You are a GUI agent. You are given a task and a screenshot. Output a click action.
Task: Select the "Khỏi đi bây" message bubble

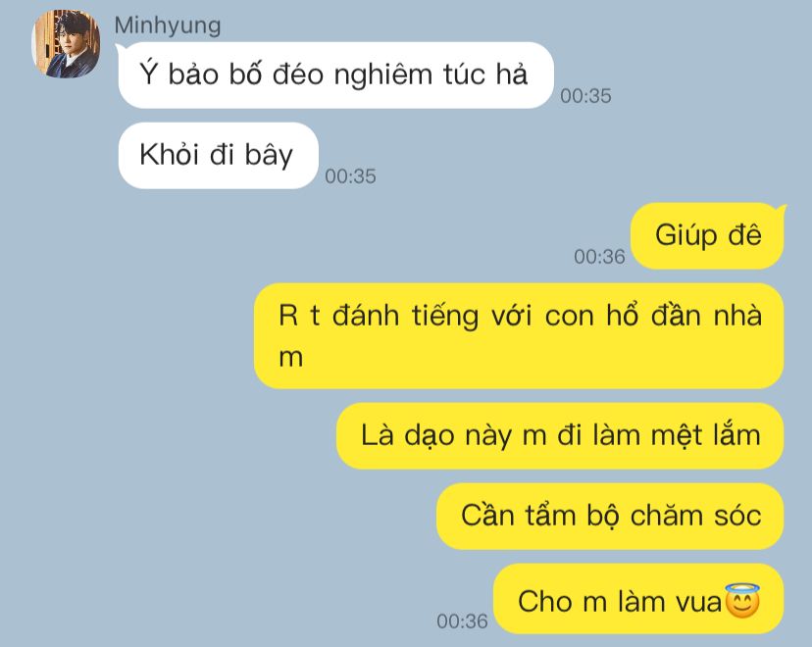click(x=218, y=155)
